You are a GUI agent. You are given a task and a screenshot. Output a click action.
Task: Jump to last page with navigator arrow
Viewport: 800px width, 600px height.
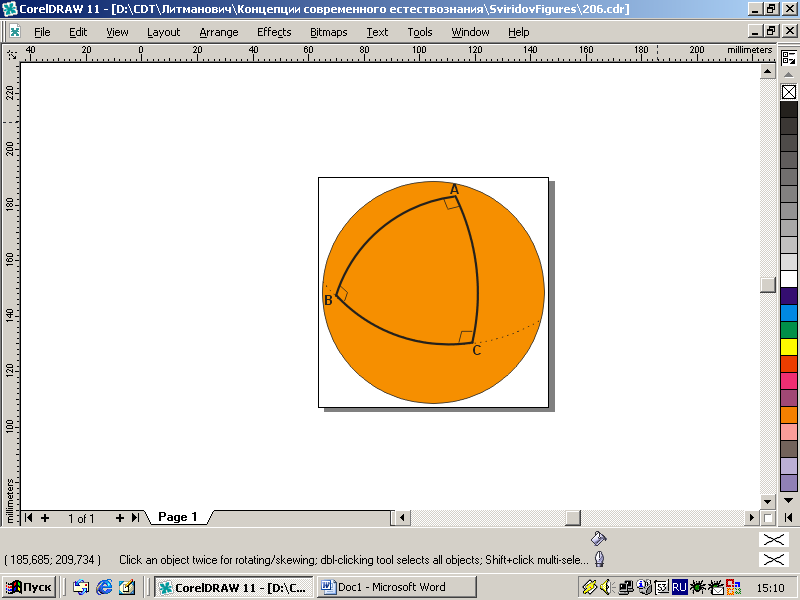click(135, 518)
